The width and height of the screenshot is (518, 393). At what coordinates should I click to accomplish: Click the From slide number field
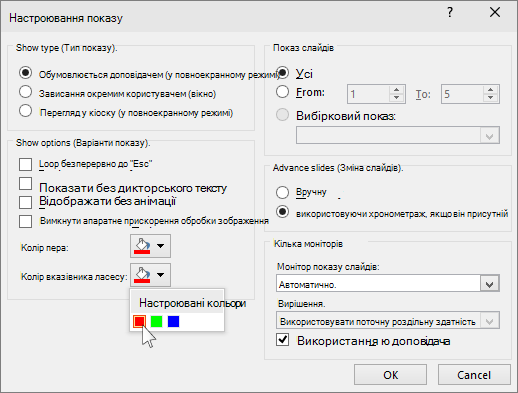click(368, 94)
